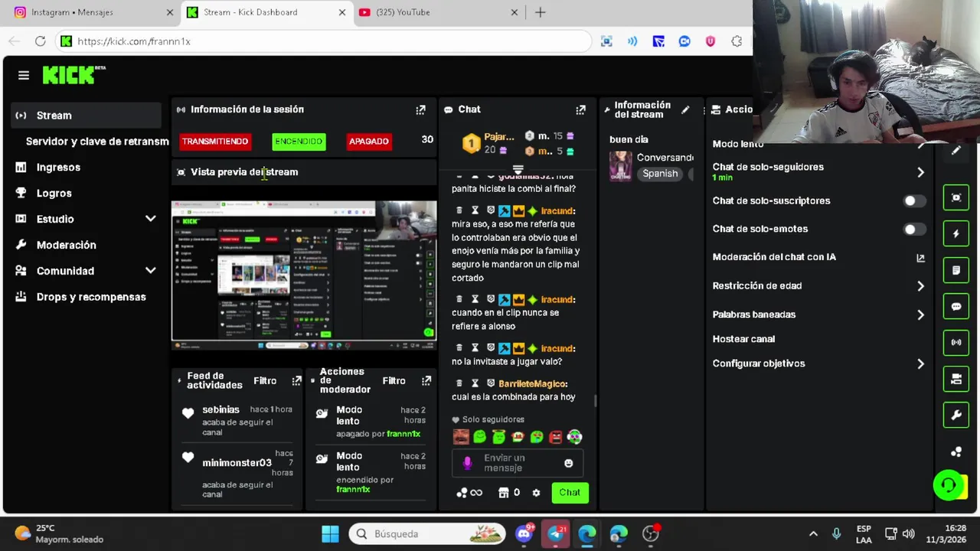The image size is (980, 551).
Task: Pop out the Acciones de moderador panel
Action: click(426, 380)
